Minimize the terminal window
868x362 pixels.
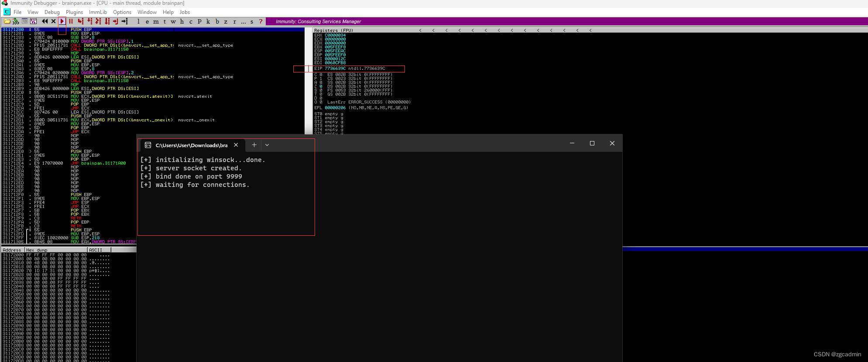[x=572, y=143]
